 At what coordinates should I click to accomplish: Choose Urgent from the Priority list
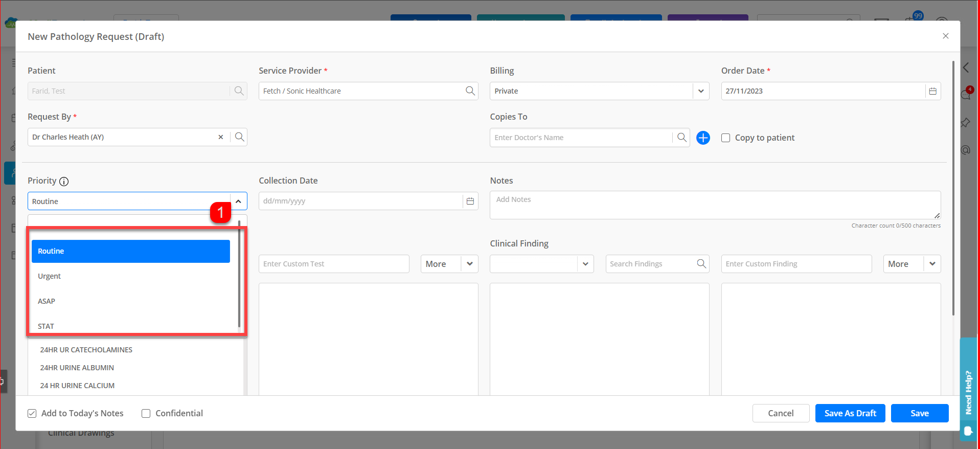point(131,276)
